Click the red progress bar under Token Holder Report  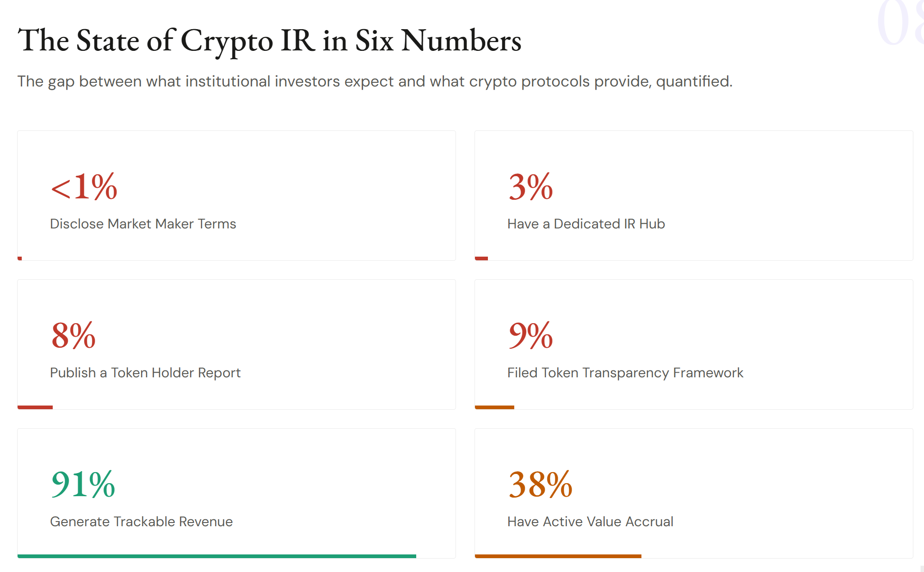click(35, 407)
